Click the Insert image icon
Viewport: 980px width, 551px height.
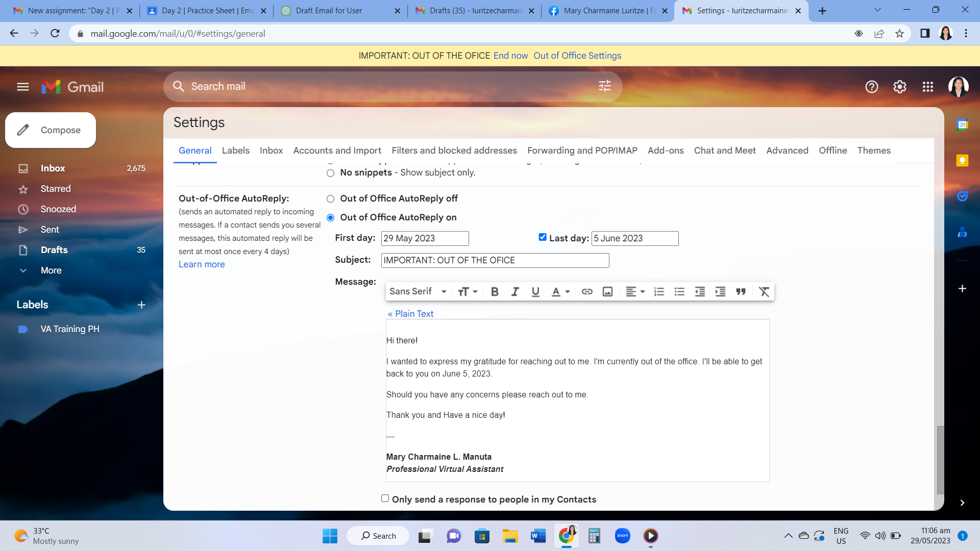(607, 292)
